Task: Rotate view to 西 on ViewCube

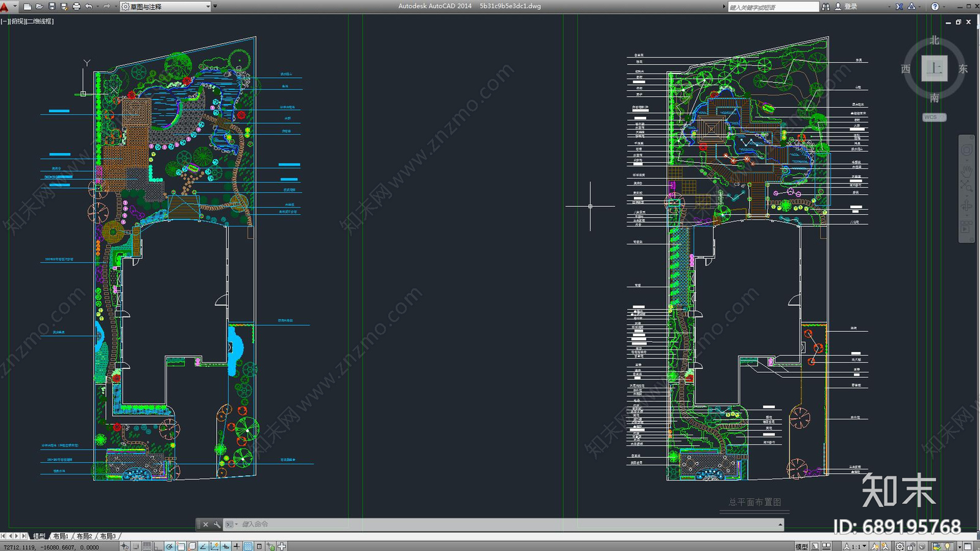Action: click(906, 69)
